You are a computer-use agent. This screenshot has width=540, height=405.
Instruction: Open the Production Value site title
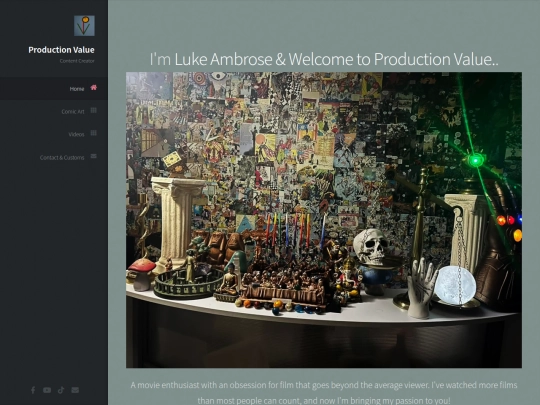click(61, 50)
